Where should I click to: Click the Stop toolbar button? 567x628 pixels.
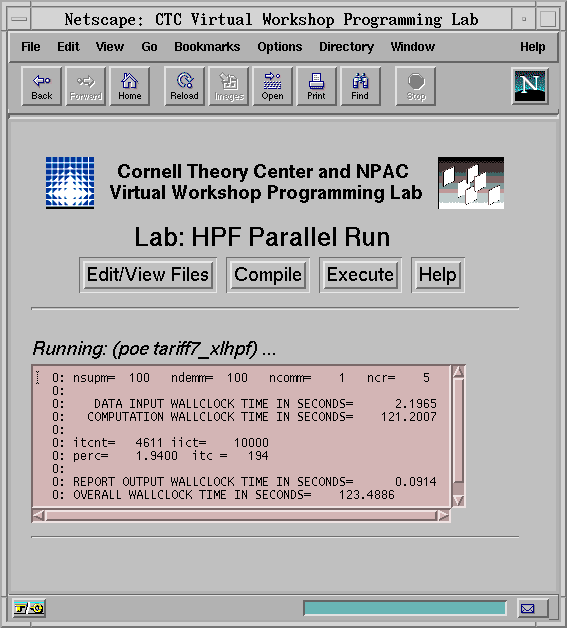(x=416, y=86)
